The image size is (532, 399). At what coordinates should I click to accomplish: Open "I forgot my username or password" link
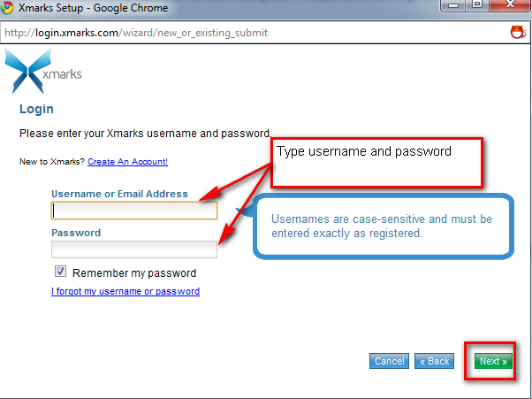tap(125, 291)
